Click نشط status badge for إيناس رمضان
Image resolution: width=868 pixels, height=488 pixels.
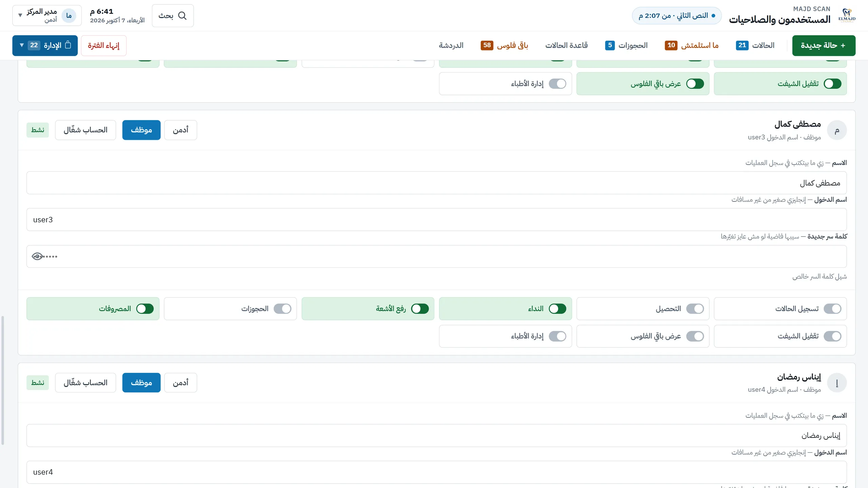click(x=38, y=383)
